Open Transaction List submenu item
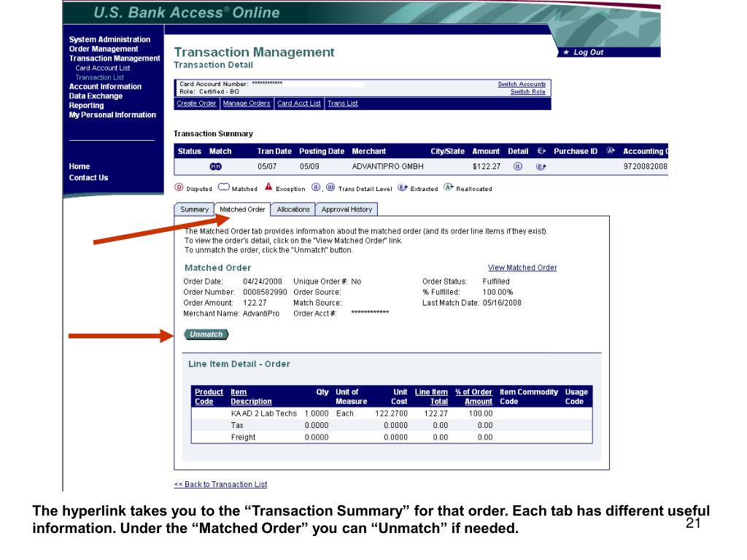Image resolution: width=747 pixels, height=560 pixels. tap(99, 77)
